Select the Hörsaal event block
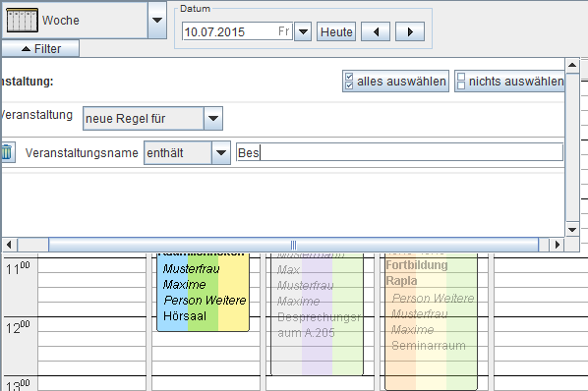Image resolution: width=588 pixels, height=391 pixels. pyautogui.click(x=203, y=292)
